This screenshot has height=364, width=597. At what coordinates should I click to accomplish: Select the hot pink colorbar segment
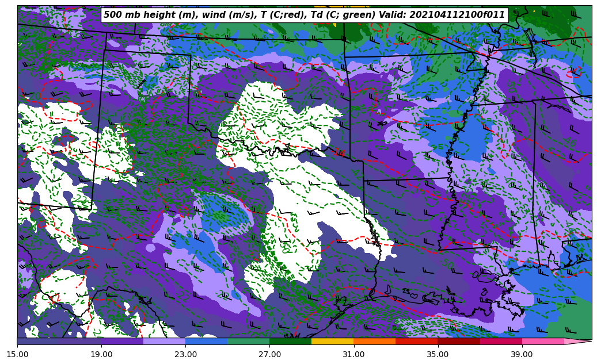point(542,341)
